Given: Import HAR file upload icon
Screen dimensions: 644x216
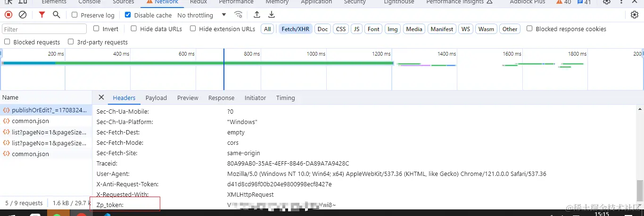Looking at the screenshot, I should [256, 15].
